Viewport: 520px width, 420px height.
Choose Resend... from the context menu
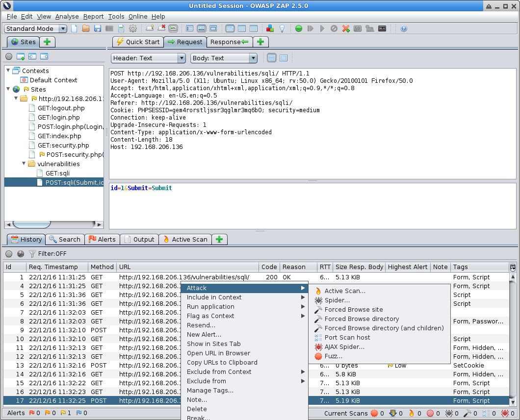[245, 325]
